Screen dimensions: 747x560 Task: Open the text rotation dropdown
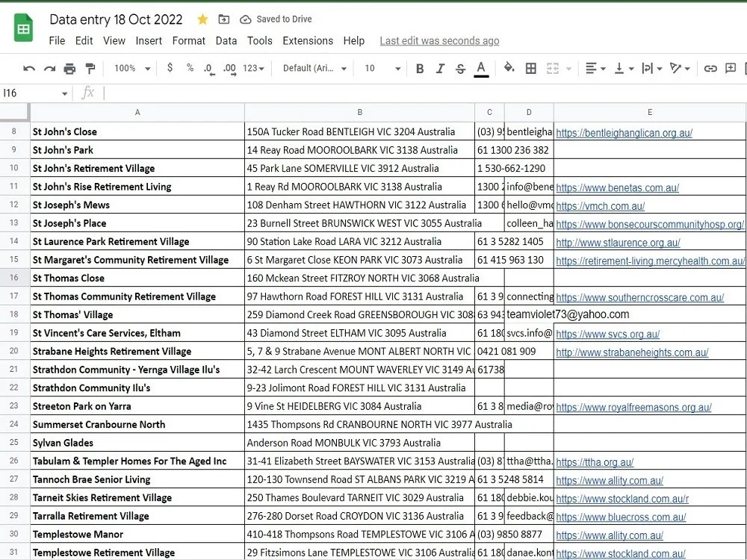[x=680, y=69]
